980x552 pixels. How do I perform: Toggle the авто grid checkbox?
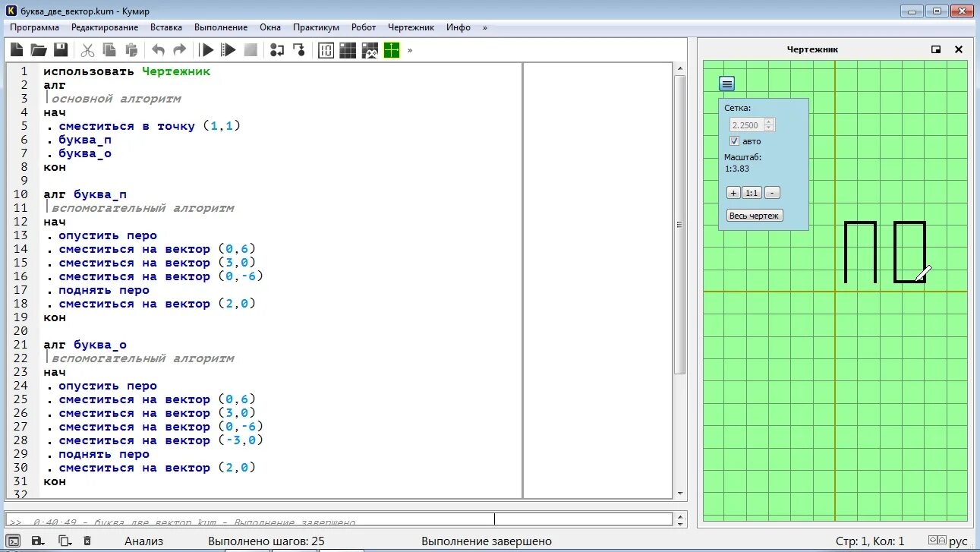tap(734, 141)
